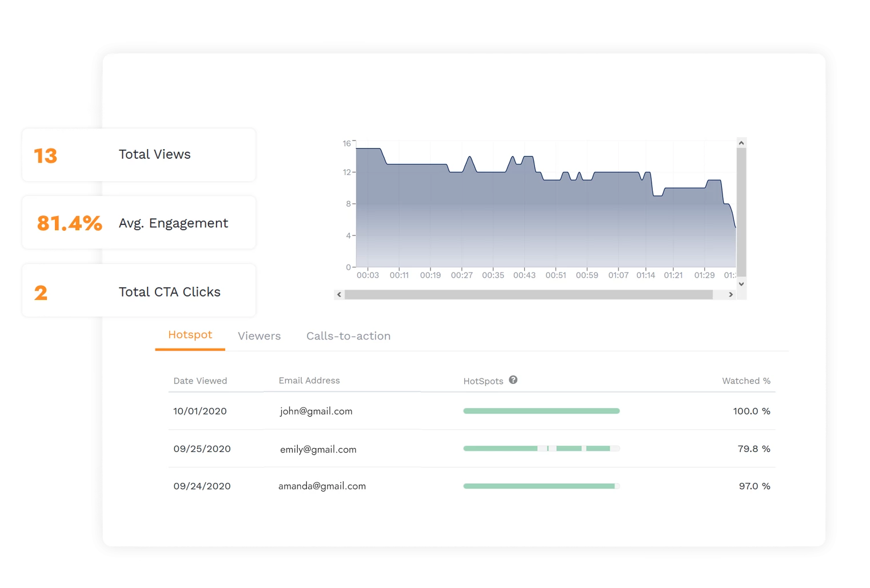This screenshot has width=870, height=588.
Task: Click the 16 value on chart axis
Action: pos(346,143)
